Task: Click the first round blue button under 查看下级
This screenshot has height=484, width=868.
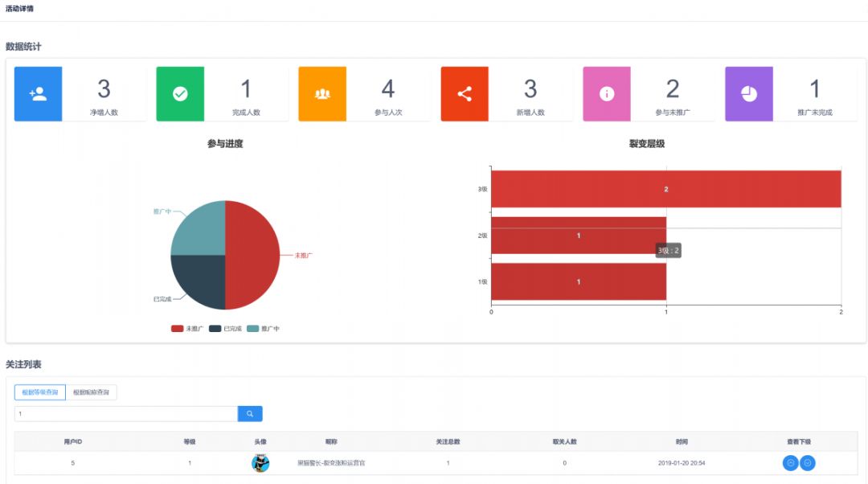Action: click(791, 463)
